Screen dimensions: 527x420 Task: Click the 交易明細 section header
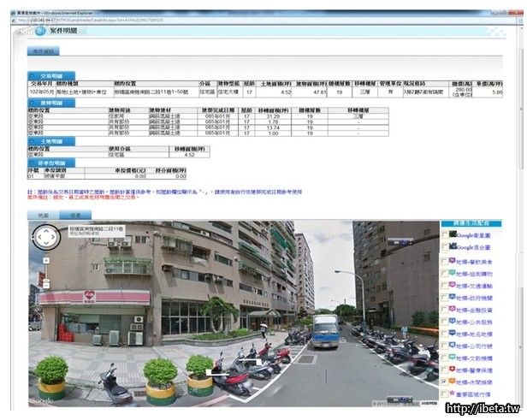tap(46, 75)
